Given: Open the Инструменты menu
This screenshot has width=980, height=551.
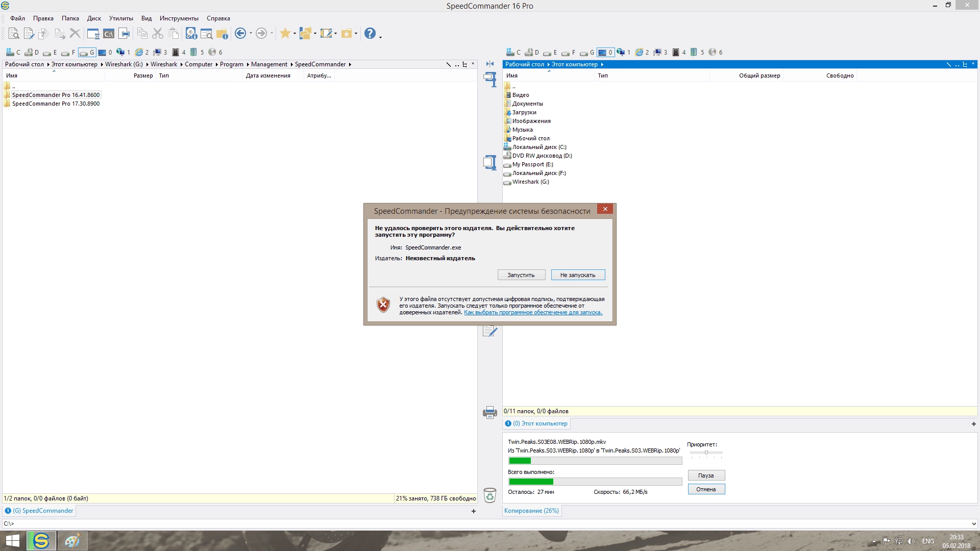Looking at the screenshot, I should tap(179, 18).
